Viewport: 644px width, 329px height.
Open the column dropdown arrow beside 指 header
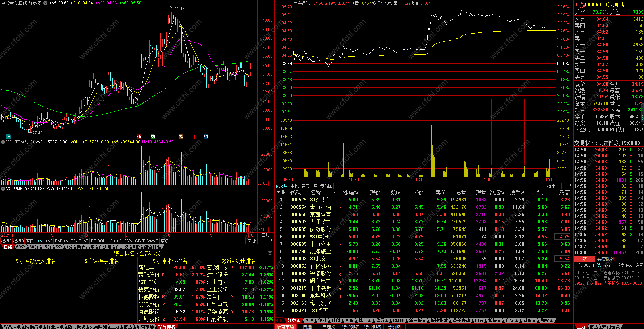pyautogui.click(x=278, y=192)
